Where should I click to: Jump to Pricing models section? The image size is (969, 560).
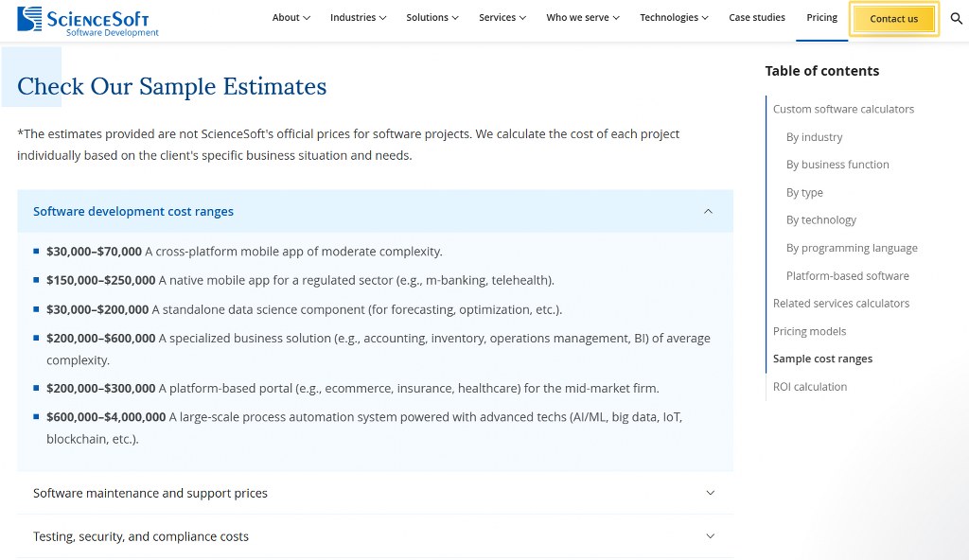tap(809, 331)
